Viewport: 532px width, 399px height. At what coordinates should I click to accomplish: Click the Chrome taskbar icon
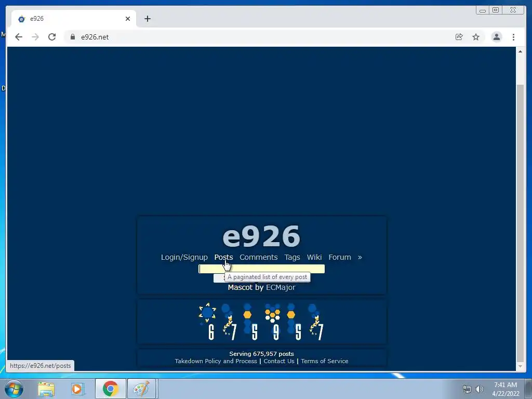110,389
